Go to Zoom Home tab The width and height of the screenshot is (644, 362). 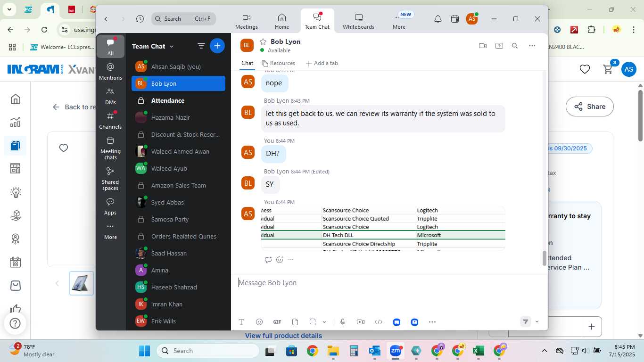tap(282, 22)
